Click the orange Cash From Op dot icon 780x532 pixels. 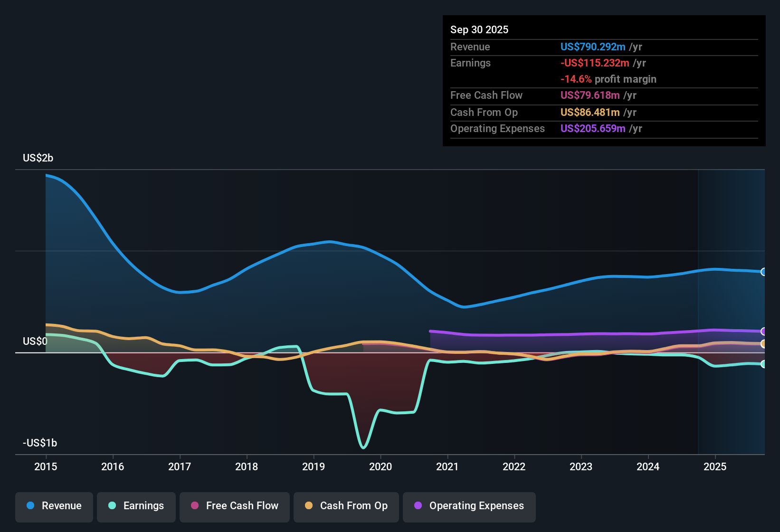click(x=308, y=506)
